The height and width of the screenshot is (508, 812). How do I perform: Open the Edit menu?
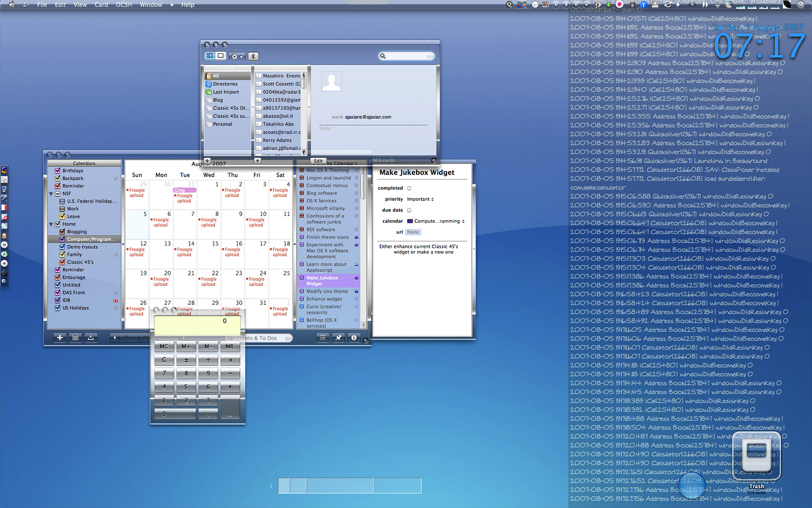pos(60,5)
